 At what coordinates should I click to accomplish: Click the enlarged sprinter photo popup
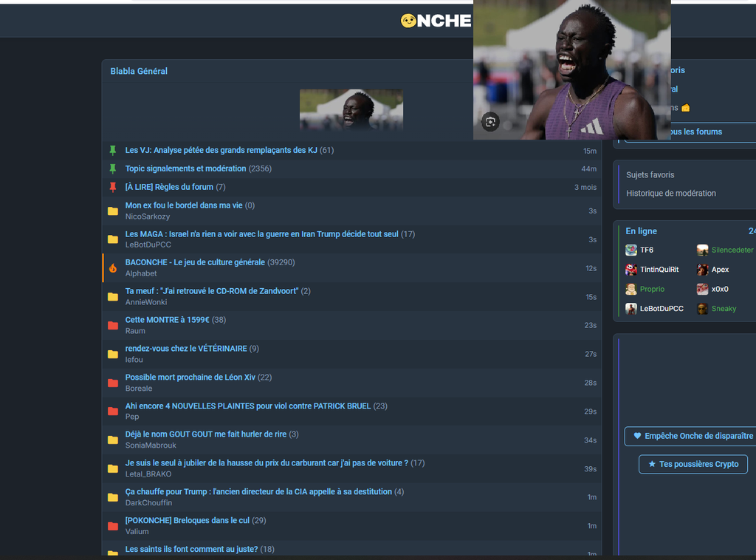tap(572, 70)
